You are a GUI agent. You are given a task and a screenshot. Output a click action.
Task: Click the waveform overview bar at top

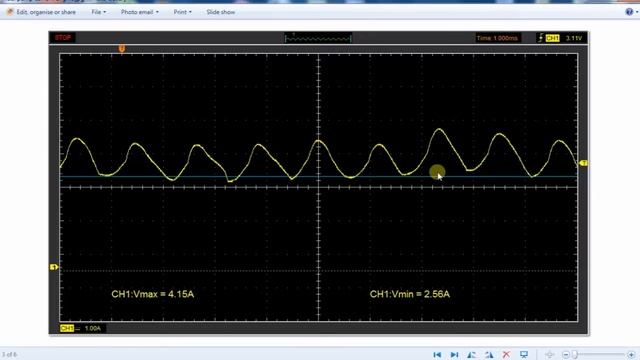(318, 38)
